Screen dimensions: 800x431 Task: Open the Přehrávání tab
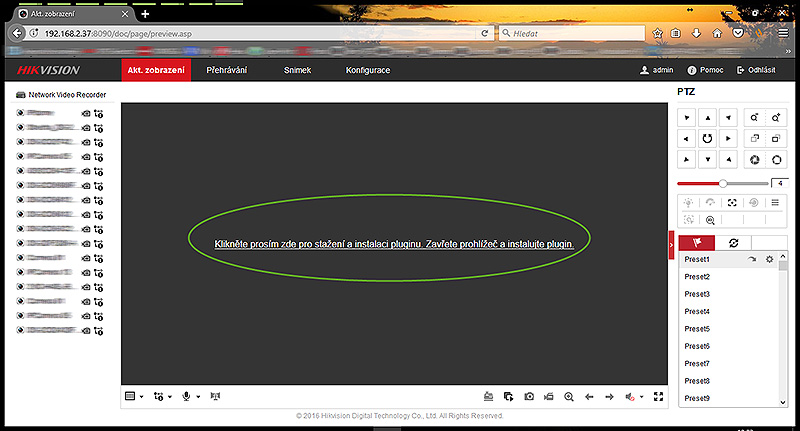(227, 70)
